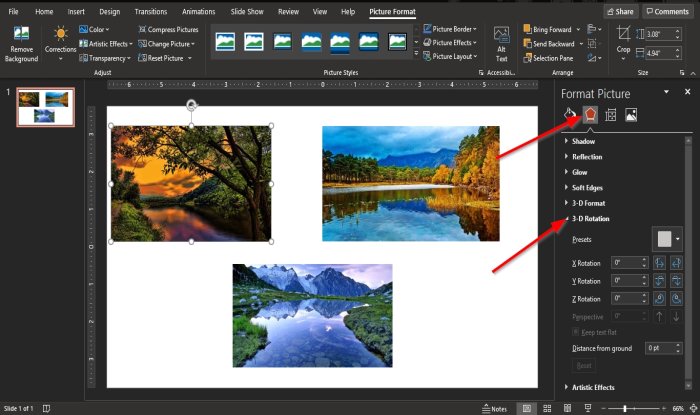The width and height of the screenshot is (700, 415).
Task: Click the Alt Text button
Action: point(502,46)
